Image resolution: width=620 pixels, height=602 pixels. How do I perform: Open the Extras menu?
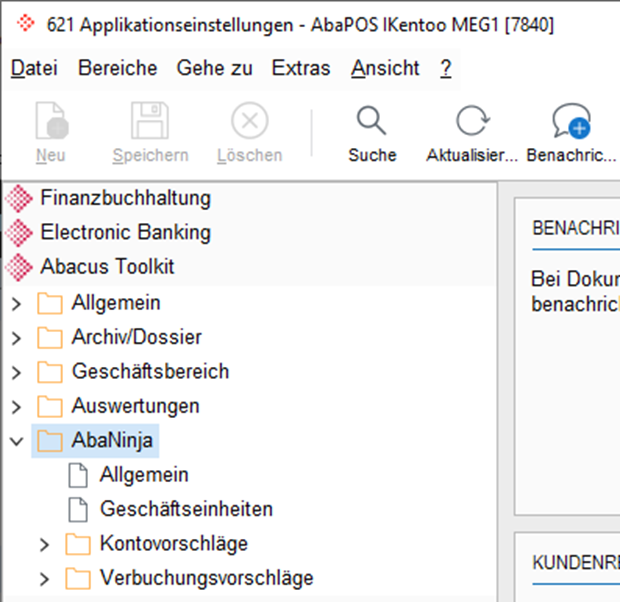301,68
